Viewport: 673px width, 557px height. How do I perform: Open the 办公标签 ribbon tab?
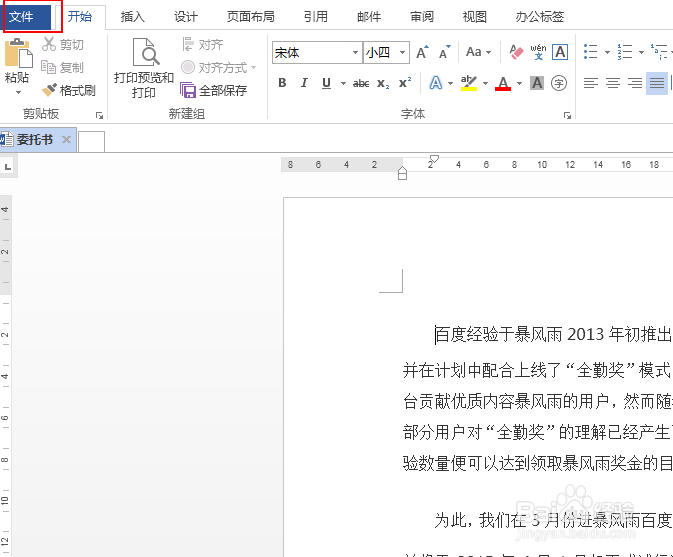click(x=540, y=17)
